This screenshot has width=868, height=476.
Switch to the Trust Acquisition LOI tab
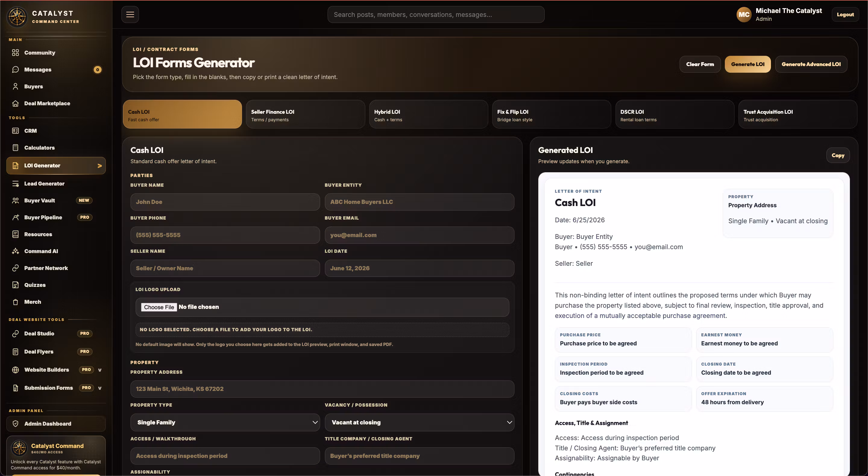pos(798,114)
